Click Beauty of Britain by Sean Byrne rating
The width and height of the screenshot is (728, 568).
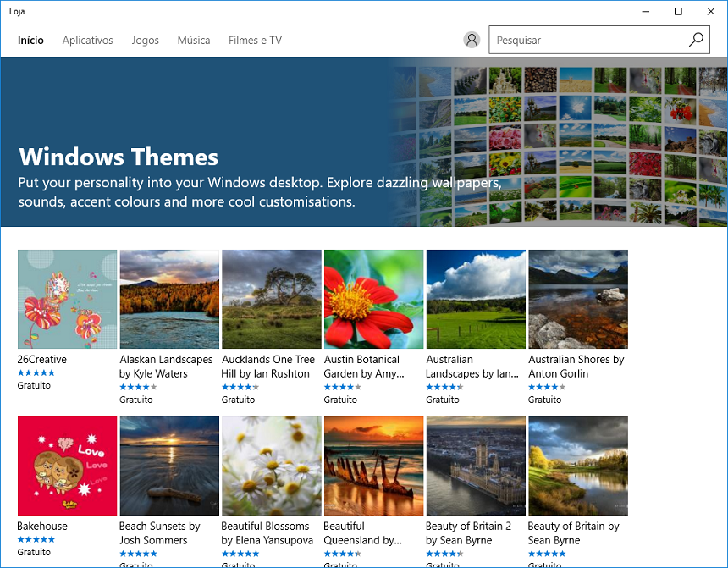tap(547, 554)
